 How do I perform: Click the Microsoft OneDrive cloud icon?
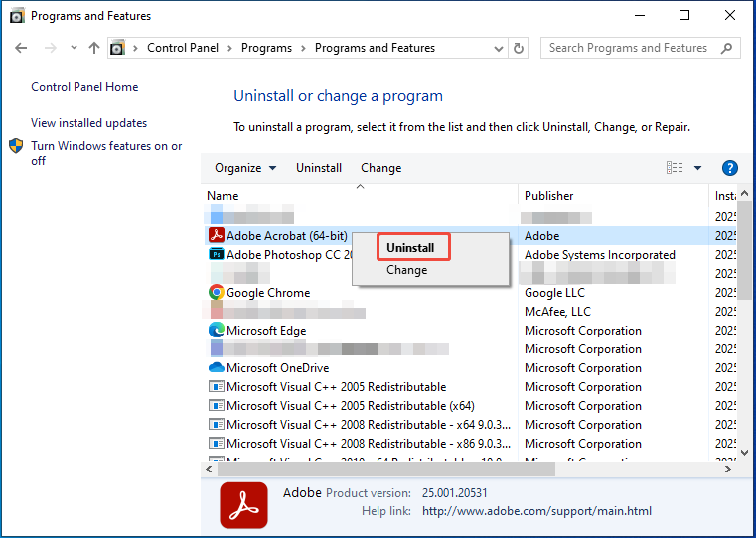click(x=216, y=368)
